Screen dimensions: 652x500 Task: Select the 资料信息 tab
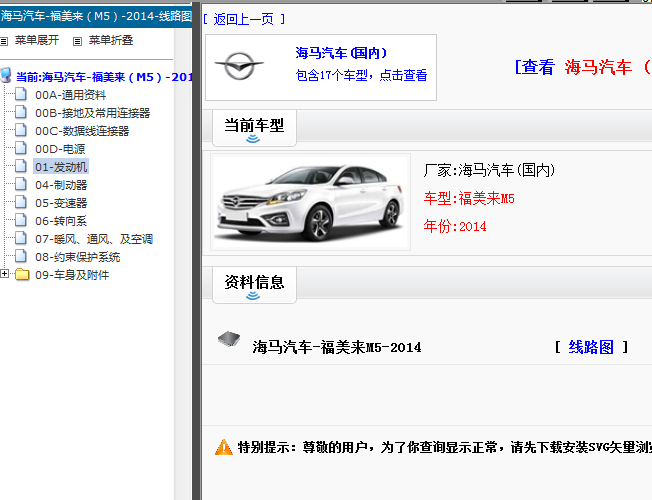(x=254, y=285)
